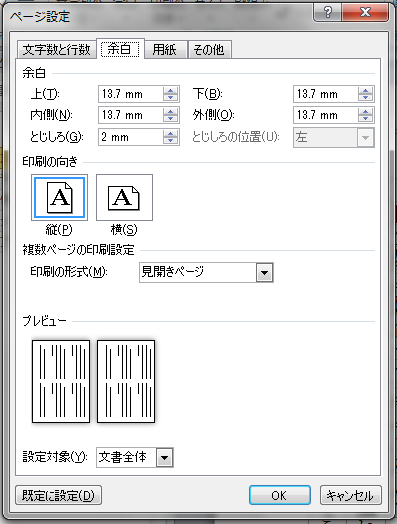Click the right page preview thumbnail
397x524 pixels.
tap(126, 381)
